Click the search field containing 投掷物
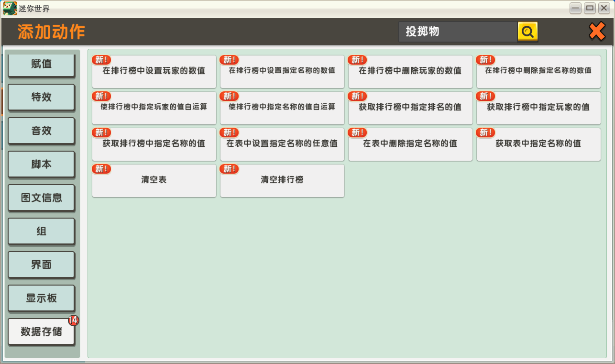The height and width of the screenshot is (364, 615). click(458, 32)
